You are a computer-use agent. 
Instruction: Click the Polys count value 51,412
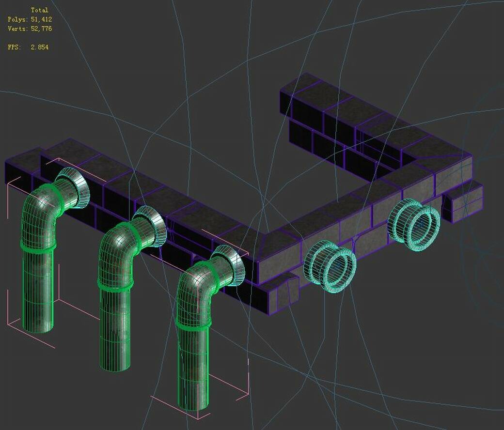pos(42,19)
